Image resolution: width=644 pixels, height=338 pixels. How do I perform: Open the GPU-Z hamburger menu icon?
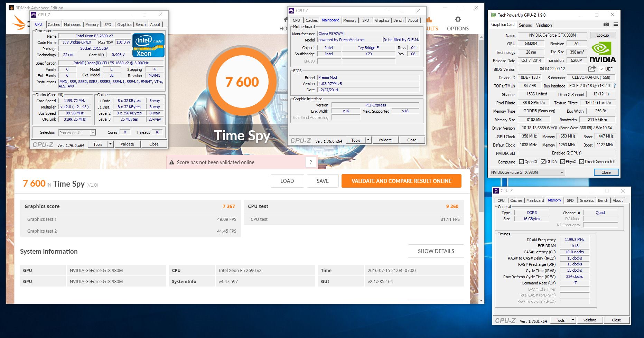(x=616, y=25)
